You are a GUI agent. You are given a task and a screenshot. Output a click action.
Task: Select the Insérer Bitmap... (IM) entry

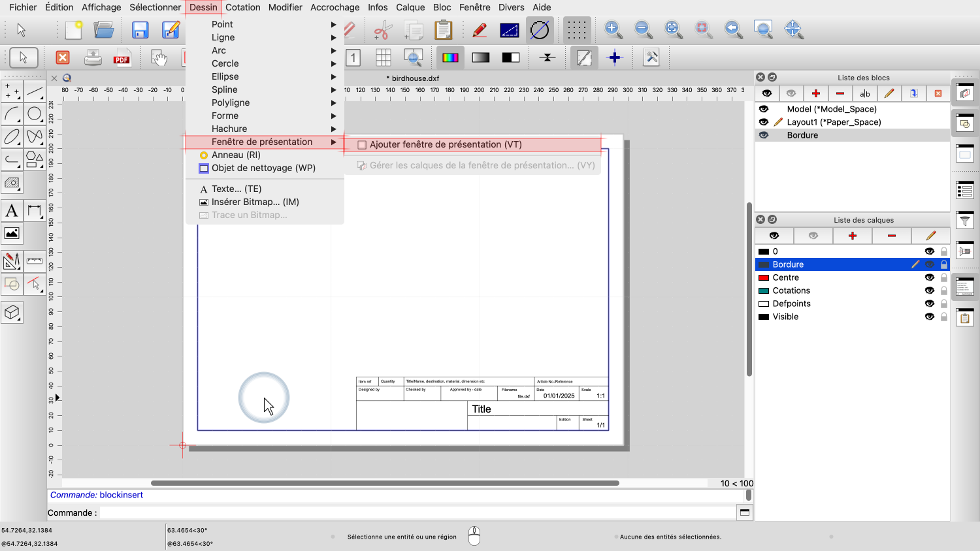[x=255, y=202]
